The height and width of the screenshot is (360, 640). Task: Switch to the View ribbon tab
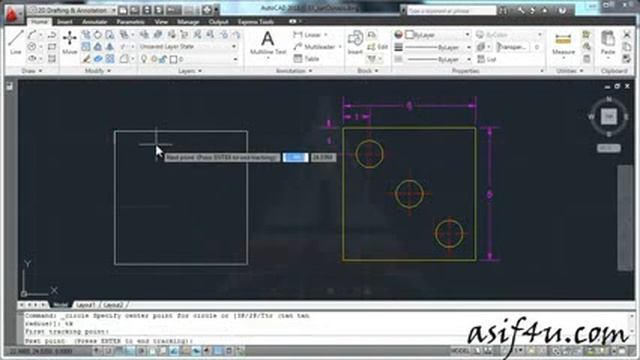(x=161, y=22)
